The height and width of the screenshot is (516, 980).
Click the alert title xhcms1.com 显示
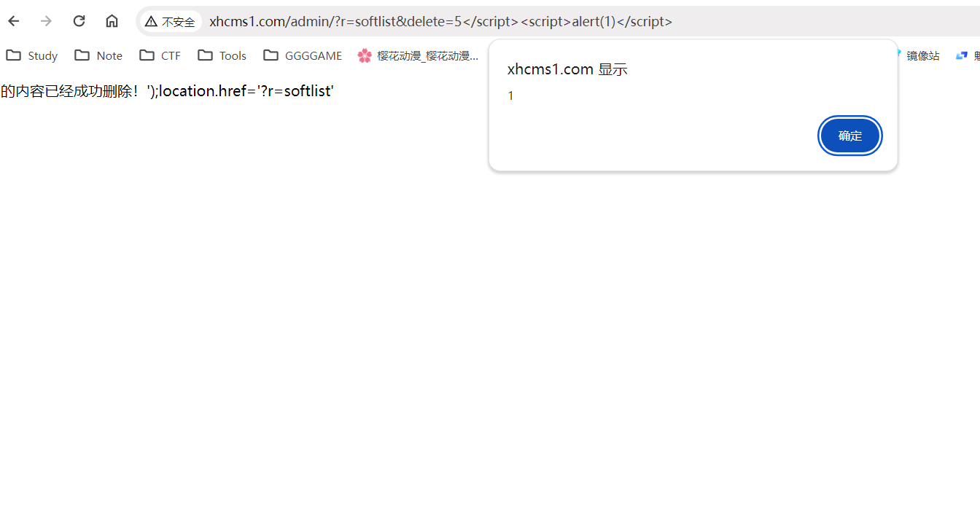tap(567, 70)
